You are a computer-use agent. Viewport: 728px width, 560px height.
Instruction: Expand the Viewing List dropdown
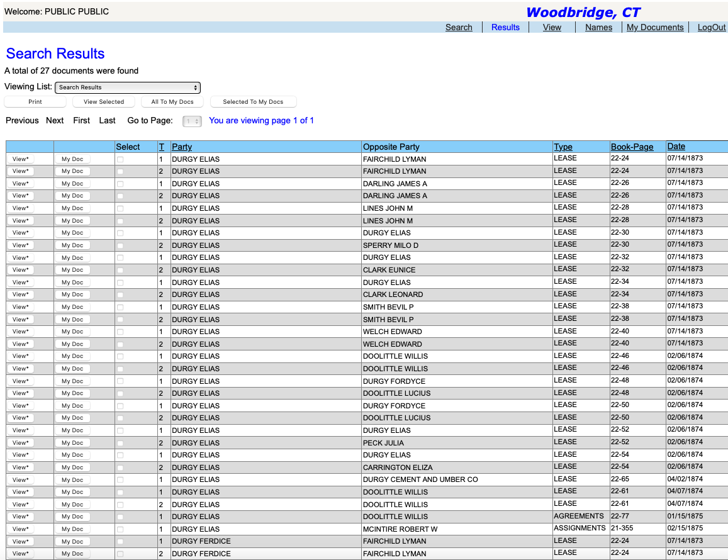tap(128, 87)
